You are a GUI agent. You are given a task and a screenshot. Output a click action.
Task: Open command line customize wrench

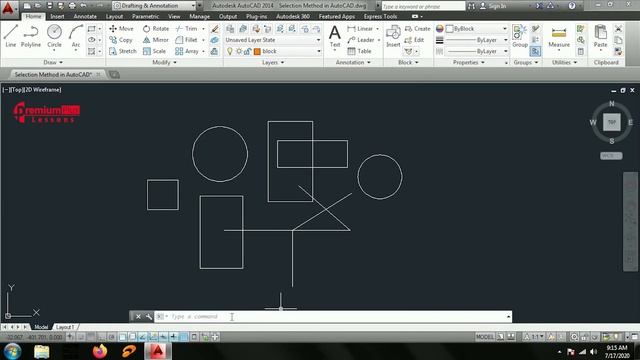(149, 316)
